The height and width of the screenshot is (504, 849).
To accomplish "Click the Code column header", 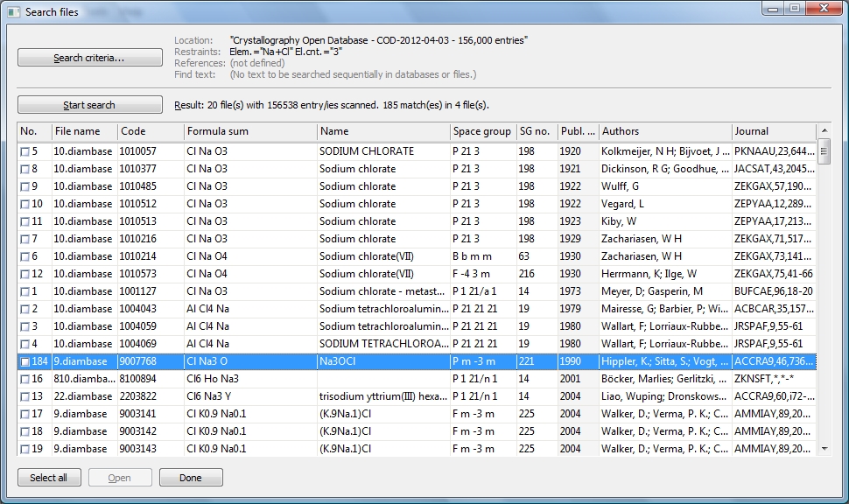I will tap(150, 131).
